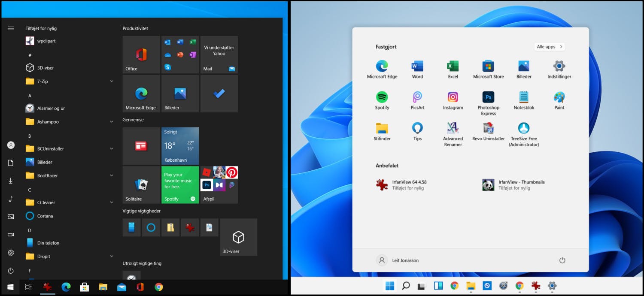Viewport: 644px width, 296px height.
Task: Click the "Alle apps" button
Action: tap(549, 46)
